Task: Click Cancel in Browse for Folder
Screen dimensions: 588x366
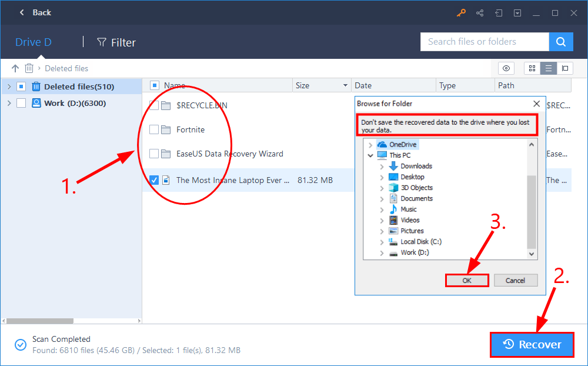Action: click(x=516, y=281)
